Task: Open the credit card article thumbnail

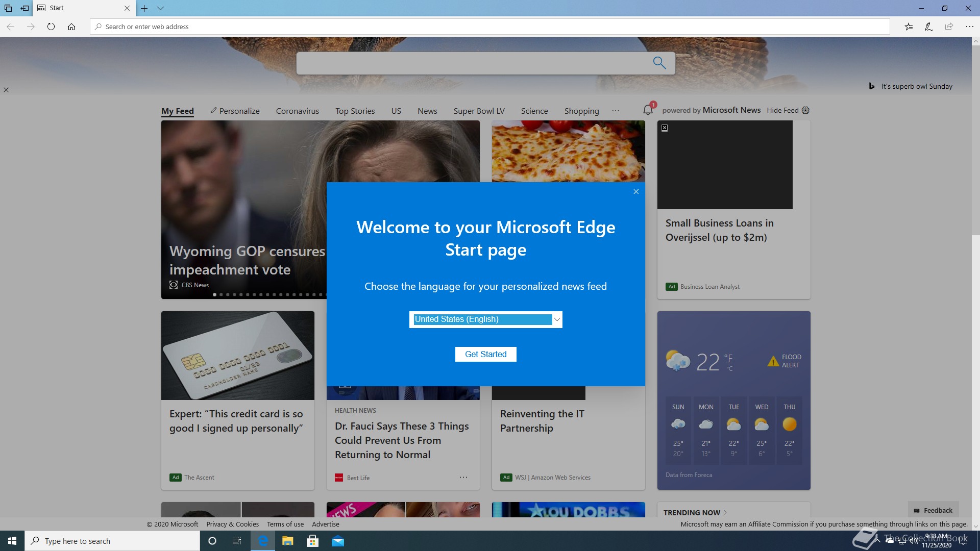Action: tap(238, 356)
